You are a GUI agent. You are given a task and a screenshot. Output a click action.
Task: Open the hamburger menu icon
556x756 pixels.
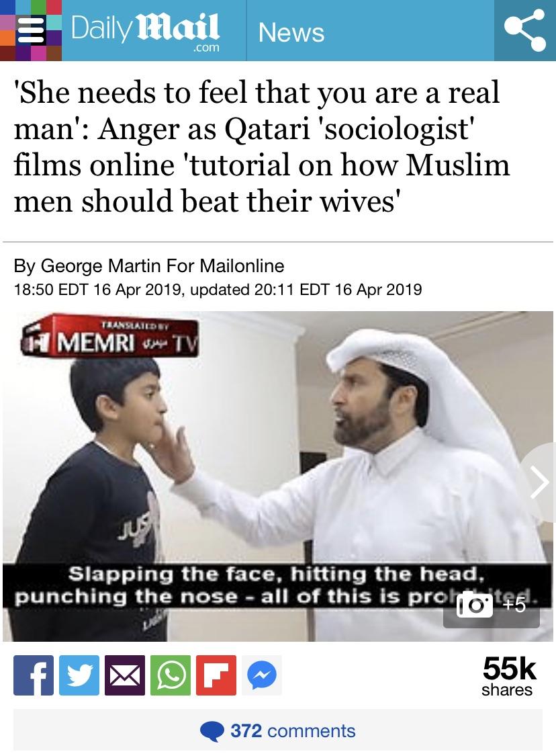point(32,30)
